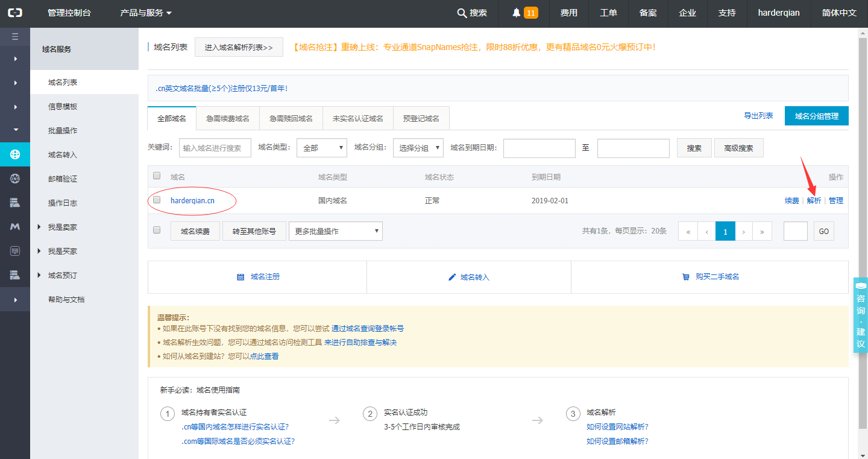The height and width of the screenshot is (459, 868).
Task: Open 工单 in top navigation
Action: [609, 13]
